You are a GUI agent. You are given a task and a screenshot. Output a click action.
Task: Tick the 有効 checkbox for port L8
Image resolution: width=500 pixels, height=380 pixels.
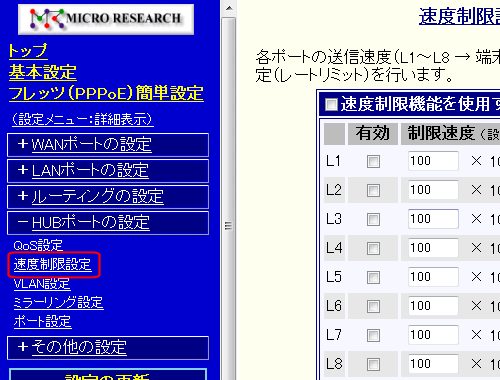point(373,364)
